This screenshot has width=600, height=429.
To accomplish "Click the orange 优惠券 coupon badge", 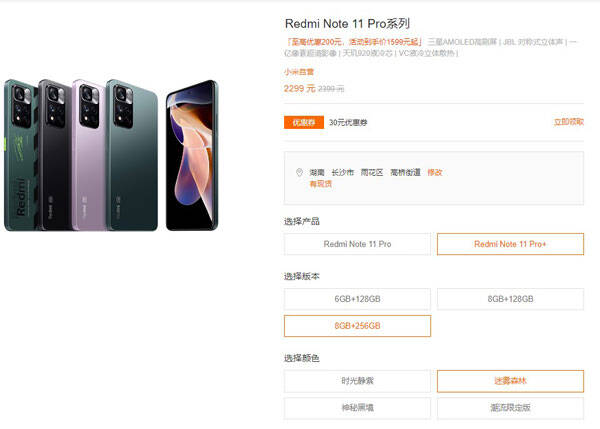I will (304, 122).
